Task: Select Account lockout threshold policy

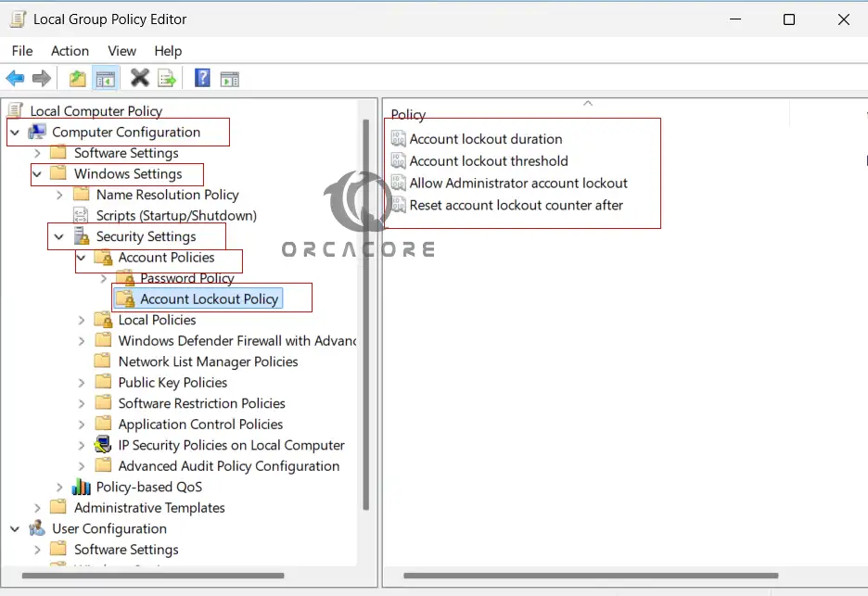Action: point(488,161)
